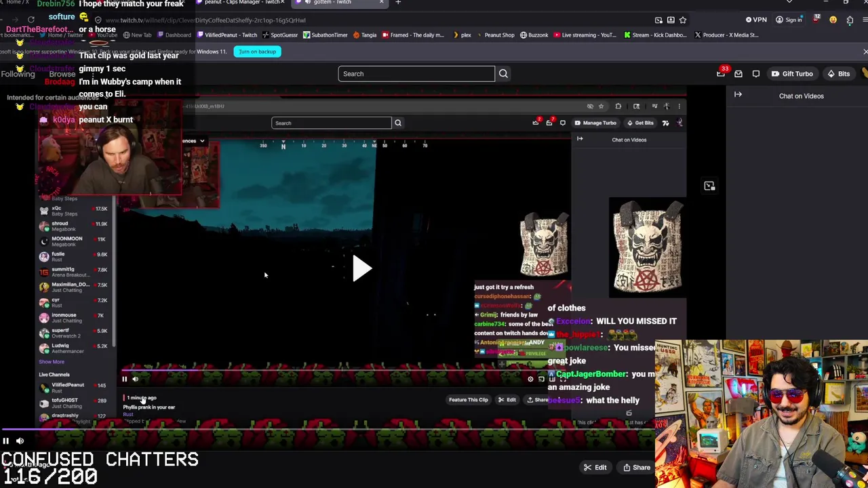The image size is (868, 488).
Task: Open Stream - Kick Dashboard bookmark
Action: pos(655,35)
